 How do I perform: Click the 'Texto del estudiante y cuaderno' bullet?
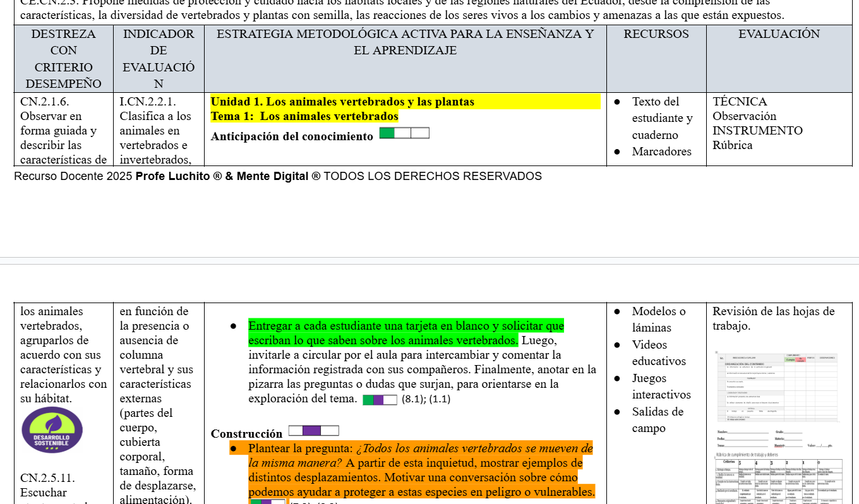tap(662, 118)
